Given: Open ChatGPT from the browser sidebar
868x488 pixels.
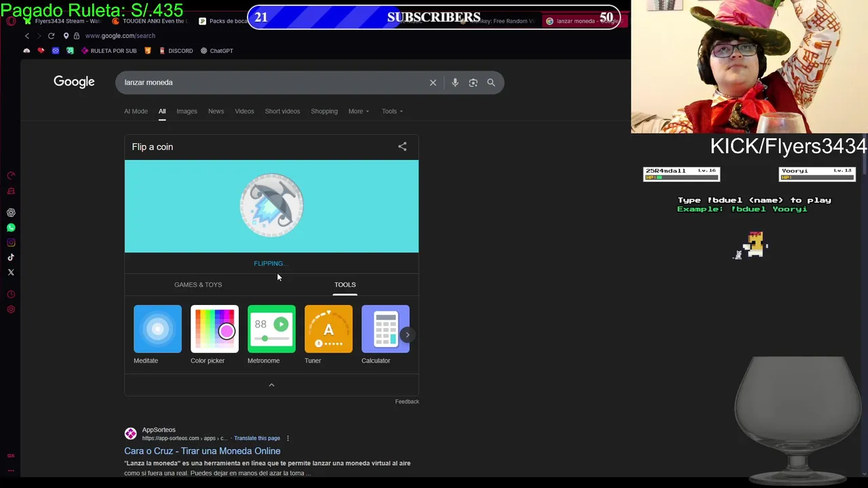Looking at the screenshot, I should tap(11, 213).
